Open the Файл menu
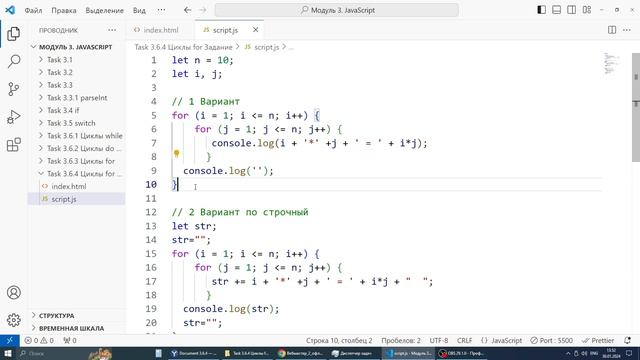Image resolution: width=640 pixels, height=360 pixels. pyautogui.click(x=33, y=10)
